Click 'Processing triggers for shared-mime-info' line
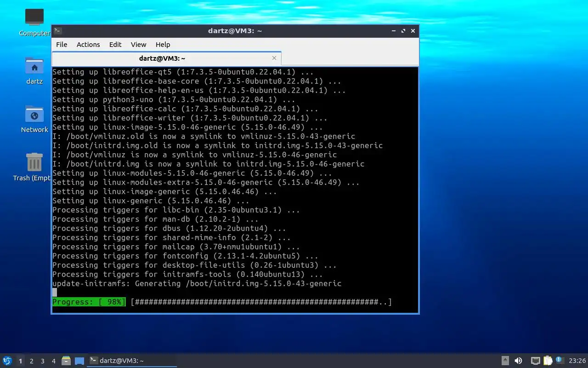 [x=171, y=237]
